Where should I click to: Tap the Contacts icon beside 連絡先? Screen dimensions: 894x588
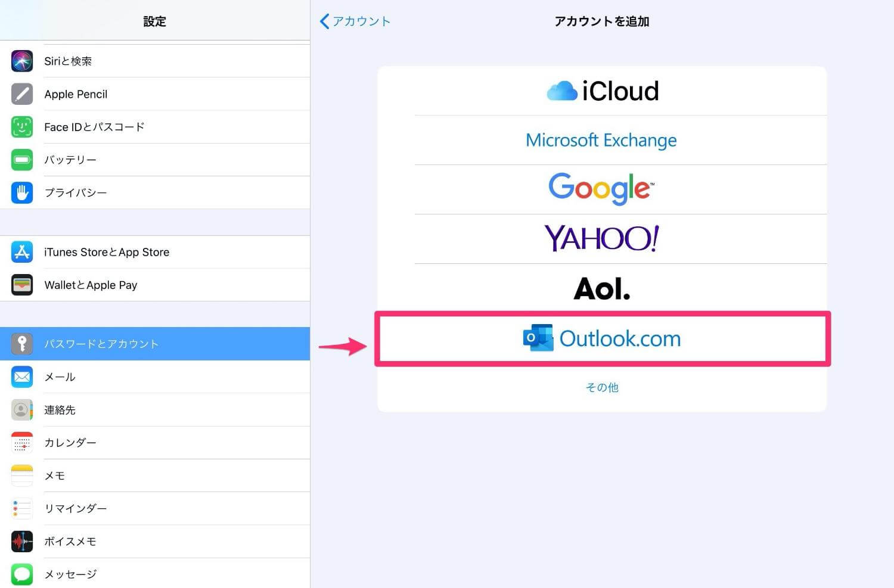coord(22,410)
